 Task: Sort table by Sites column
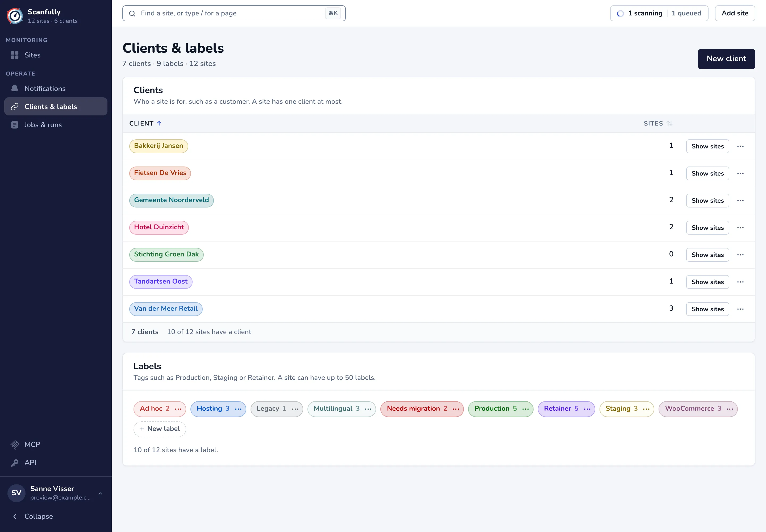click(658, 123)
